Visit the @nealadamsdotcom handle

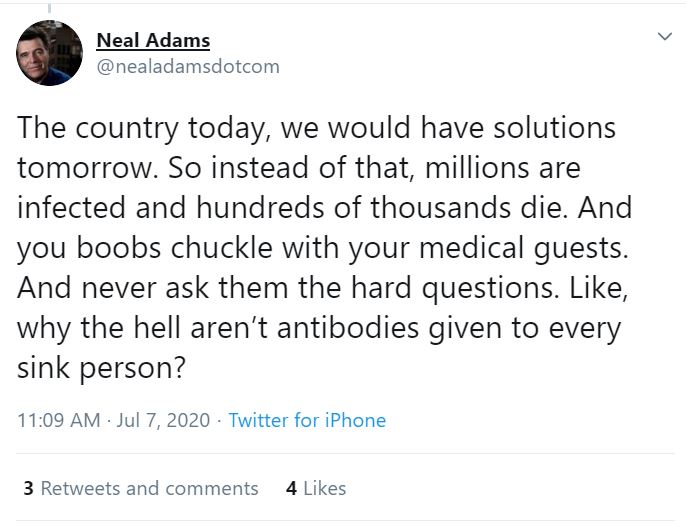coord(187,67)
